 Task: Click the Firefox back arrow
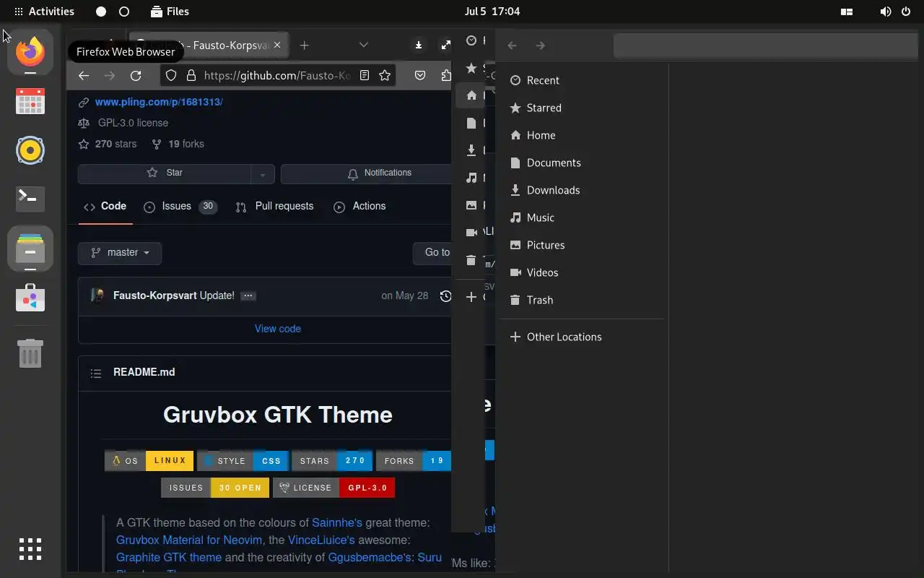(x=84, y=75)
